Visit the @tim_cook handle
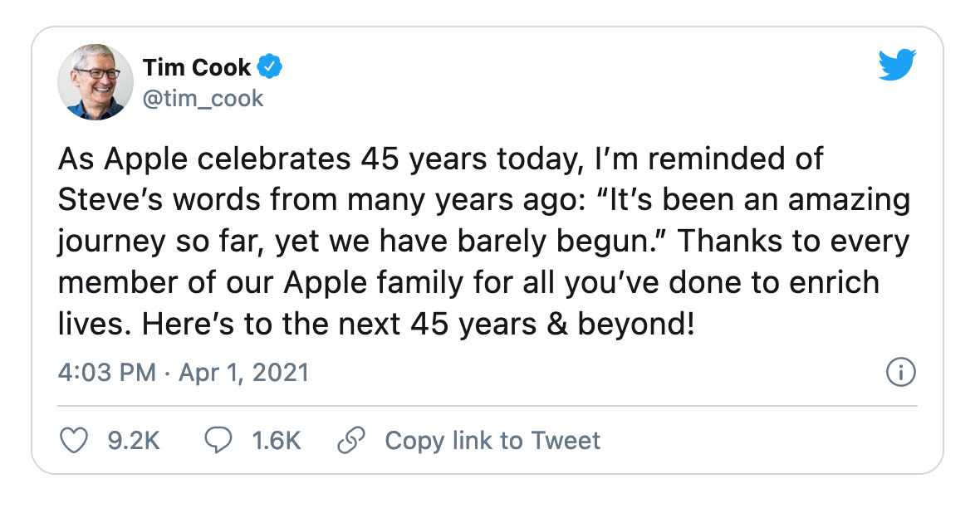The image size is (980, 508). [x=205, y=97]
